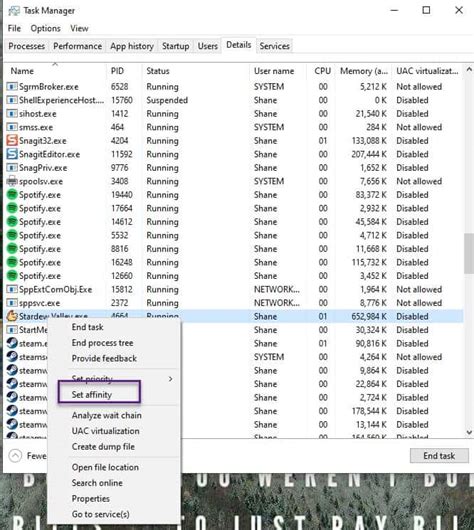Choose UAC virtualization menu entry

tap(105, 431)
